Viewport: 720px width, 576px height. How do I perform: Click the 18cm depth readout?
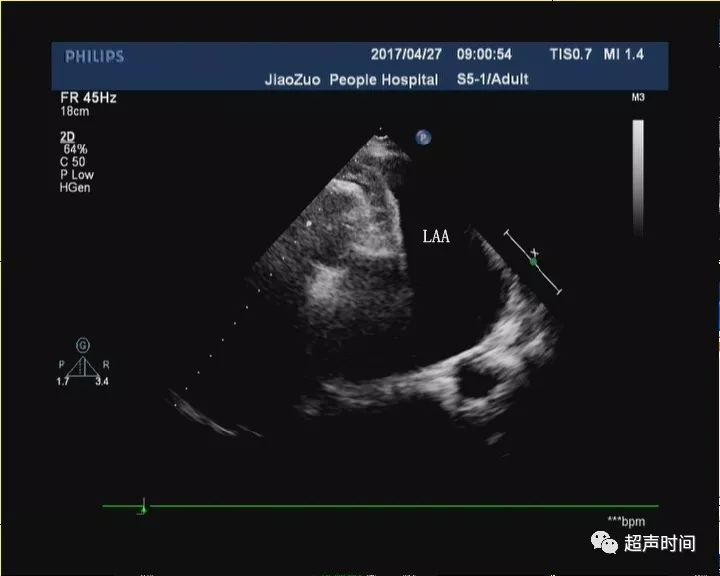pyautogui.click(x=74, y=111)
